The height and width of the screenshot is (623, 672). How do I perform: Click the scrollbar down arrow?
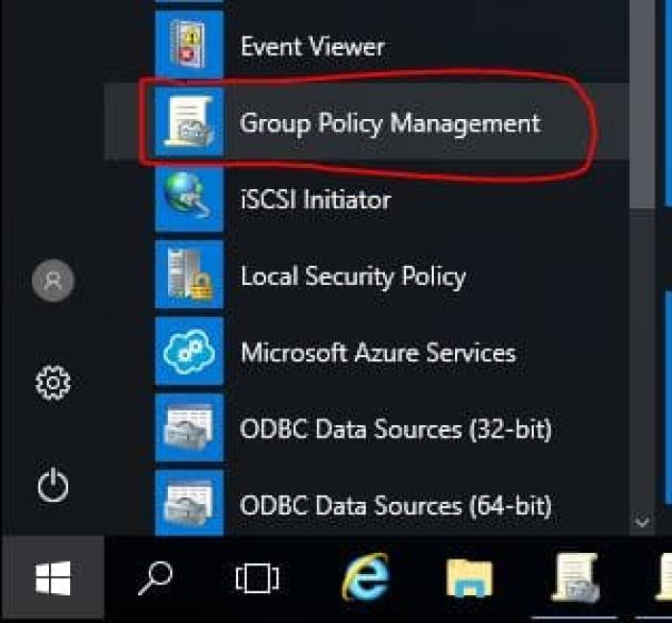(x=642, y=522)
